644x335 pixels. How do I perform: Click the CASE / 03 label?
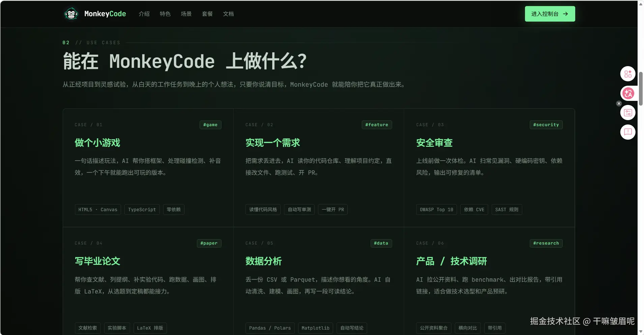[430, 125]
